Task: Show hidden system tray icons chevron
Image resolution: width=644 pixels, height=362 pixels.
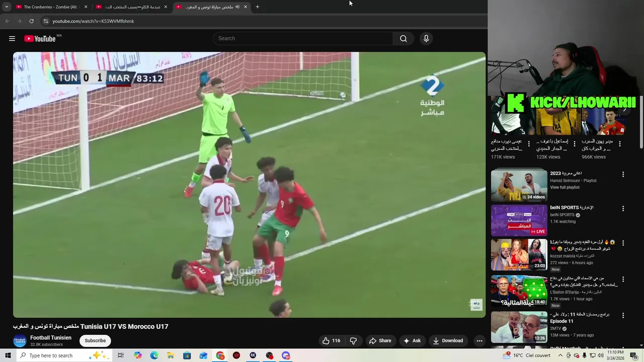Action: (560, 355)
